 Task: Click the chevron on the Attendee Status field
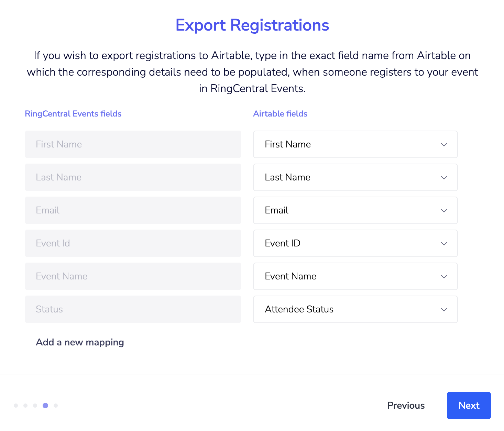444,310
